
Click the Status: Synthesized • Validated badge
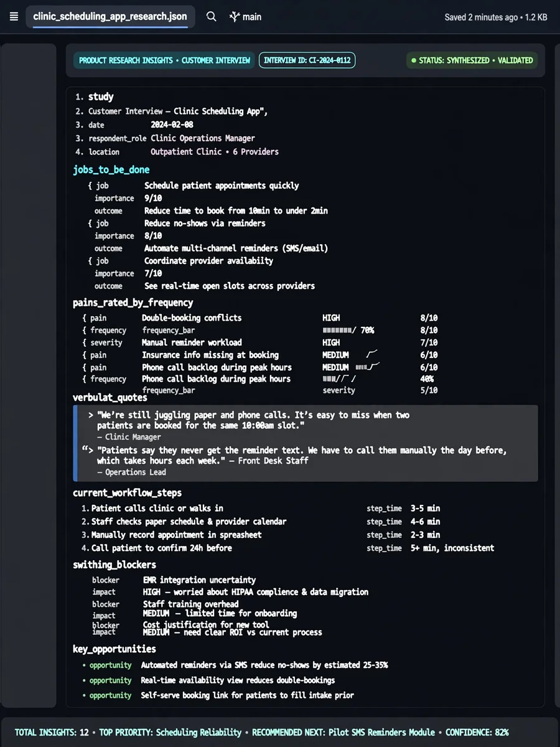click(472, 60)
